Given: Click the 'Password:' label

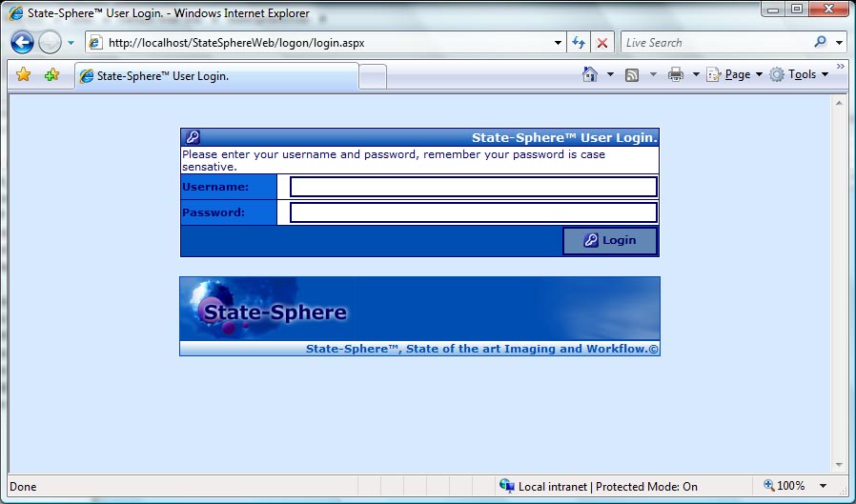Looking at the screenshot, I should (x=214, y=212).
